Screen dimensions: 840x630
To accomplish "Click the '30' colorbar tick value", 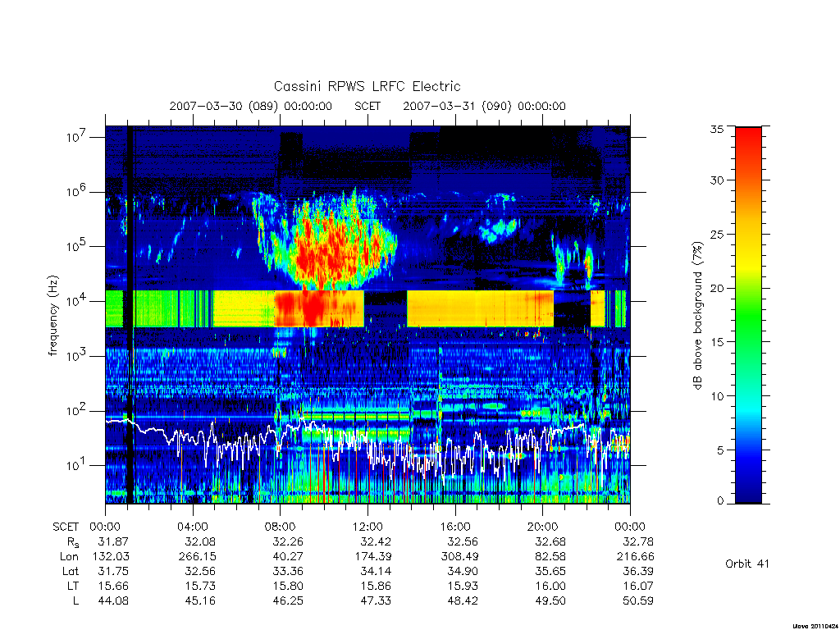I will [x=716, y=180].
